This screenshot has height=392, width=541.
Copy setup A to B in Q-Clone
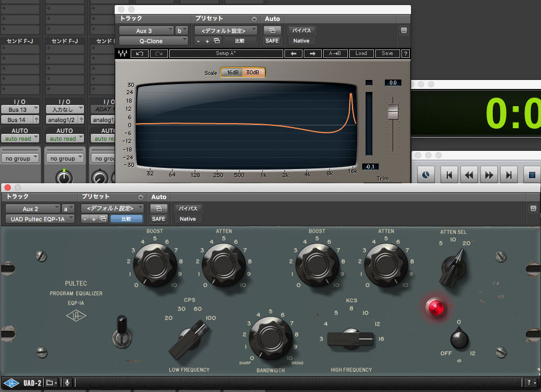(x=335, y=53)
